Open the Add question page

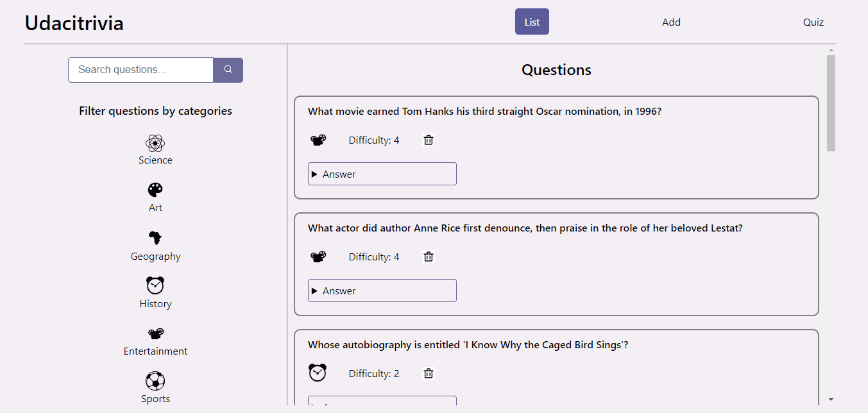tap(671, 21)
